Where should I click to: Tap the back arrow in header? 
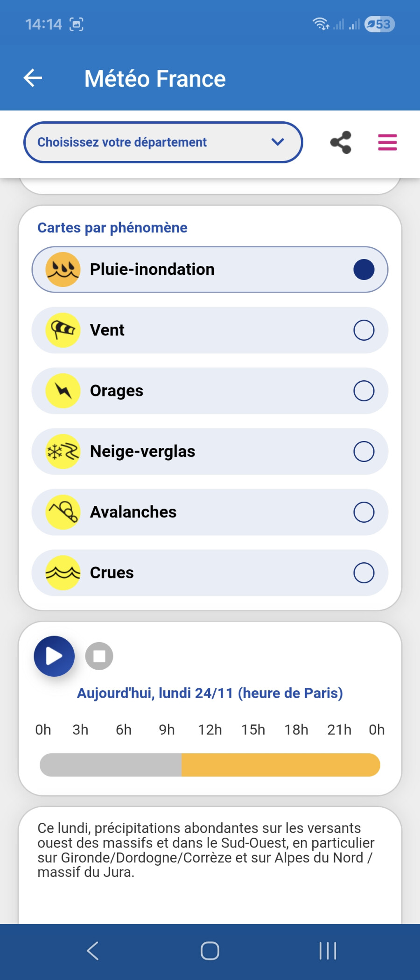click(33, 78)
